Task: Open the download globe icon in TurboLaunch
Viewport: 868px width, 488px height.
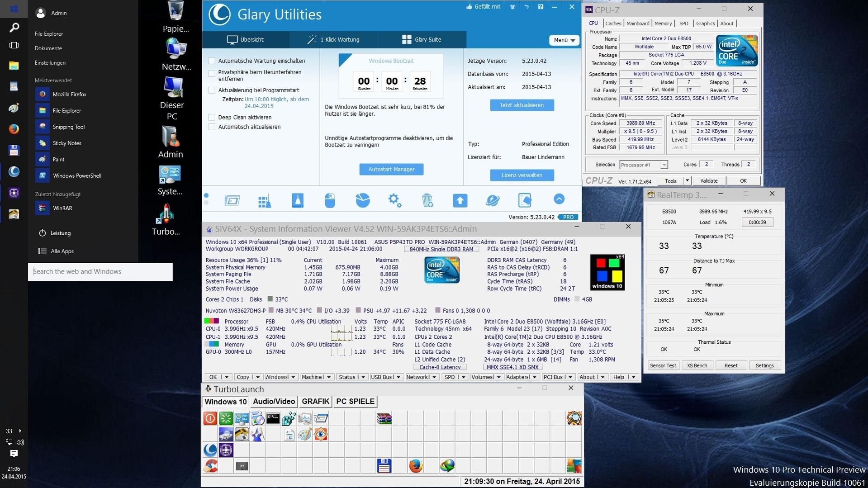Action: [x=447, y=466]
